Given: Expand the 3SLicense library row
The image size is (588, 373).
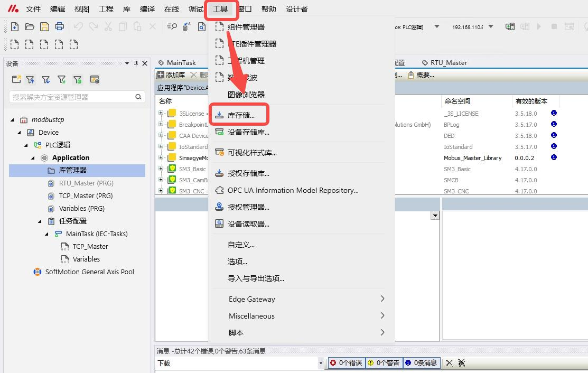Looking at the screenshot, I should (161, 113).
